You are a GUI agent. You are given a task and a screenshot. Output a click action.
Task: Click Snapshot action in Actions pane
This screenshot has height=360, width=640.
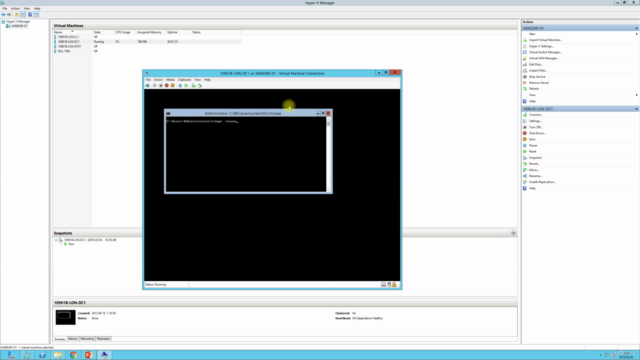pyautogui.click(x=535, y=158)
